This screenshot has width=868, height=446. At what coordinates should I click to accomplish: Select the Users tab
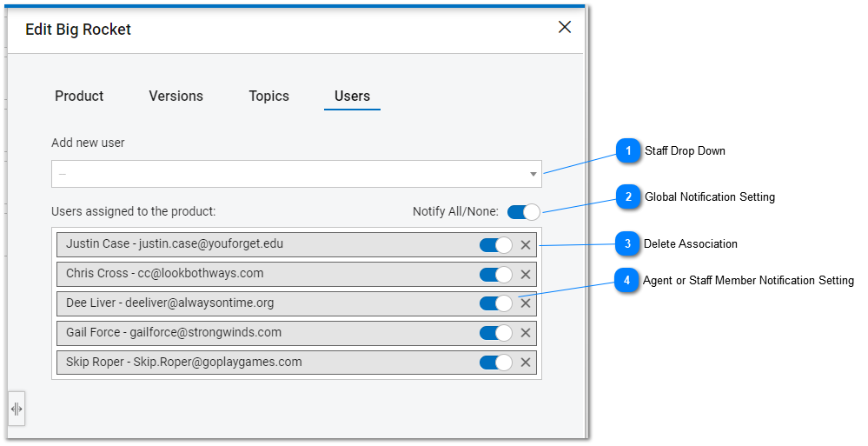pyautogui.click(x=352, y=96)
